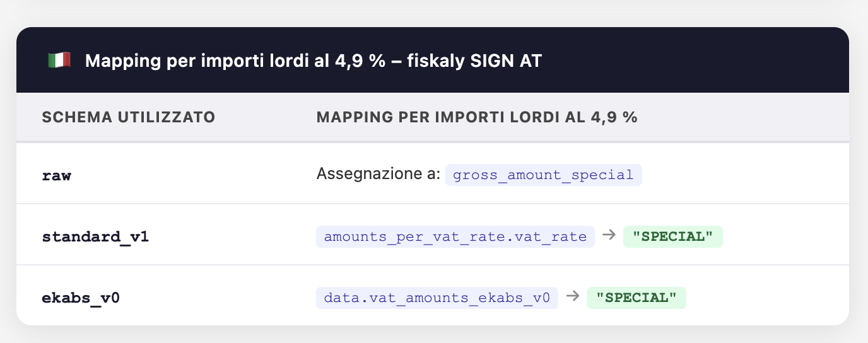Screen dimensions: 868x343
Task: Click the data.vat_amounts_ekabs_v0 code chip
Action: point(437,297)
